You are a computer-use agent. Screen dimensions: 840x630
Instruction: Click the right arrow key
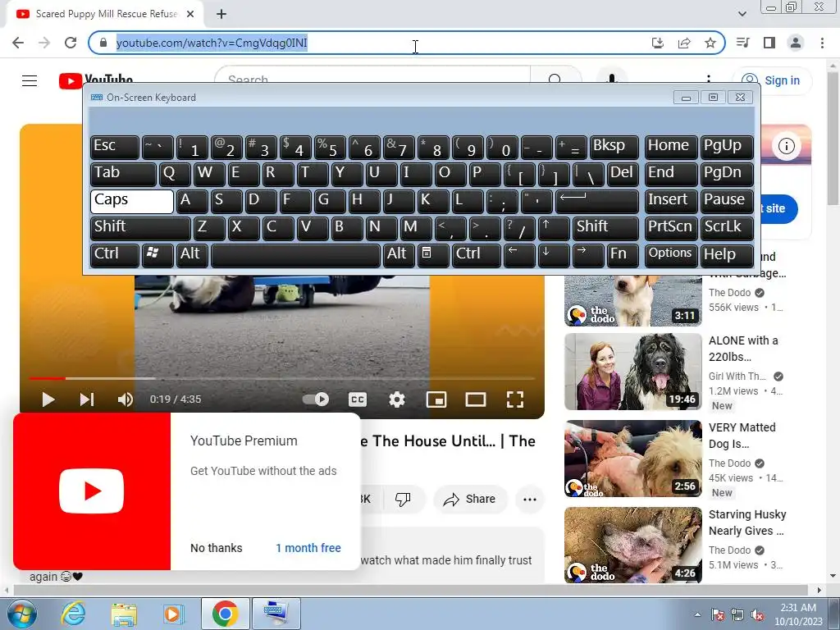point(587,256)
